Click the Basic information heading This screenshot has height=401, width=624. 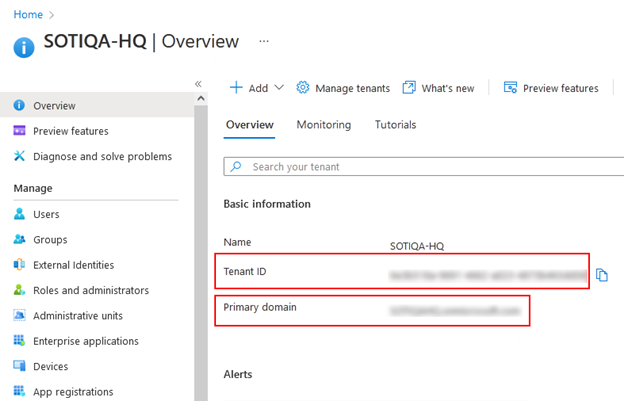(x=267, y=204)
